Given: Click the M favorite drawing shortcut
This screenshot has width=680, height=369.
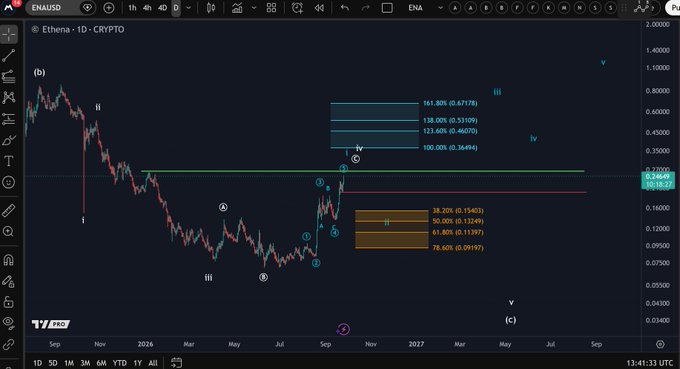Looking at the screenshot, I should pyautogui.click(x=564, y=8).
